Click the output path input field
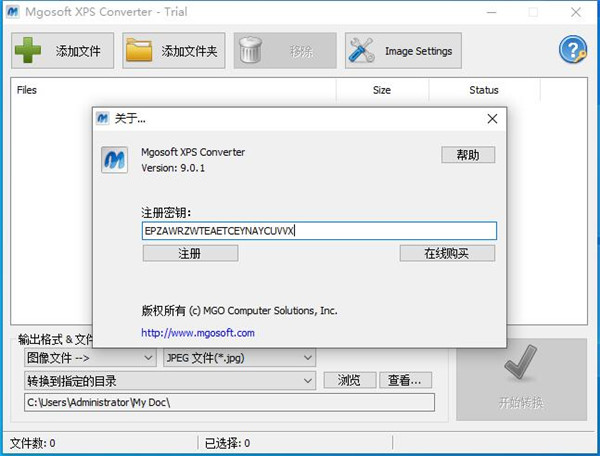 (x=230, y=402)
